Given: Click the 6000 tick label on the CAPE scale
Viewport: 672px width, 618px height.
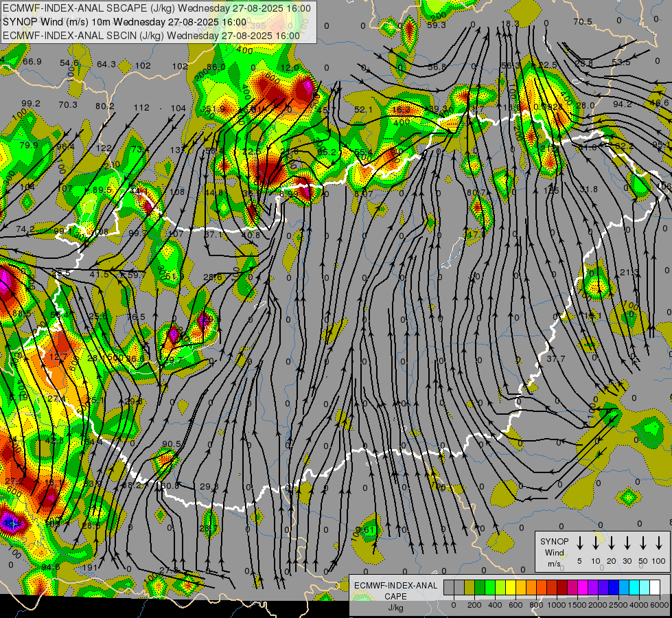Looking at the screenshot, I should pyautogui.click(x=660, y=605).
